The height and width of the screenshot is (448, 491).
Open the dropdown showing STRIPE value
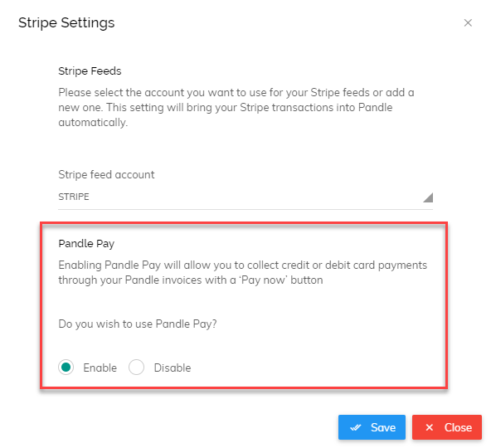coord(245,197)
